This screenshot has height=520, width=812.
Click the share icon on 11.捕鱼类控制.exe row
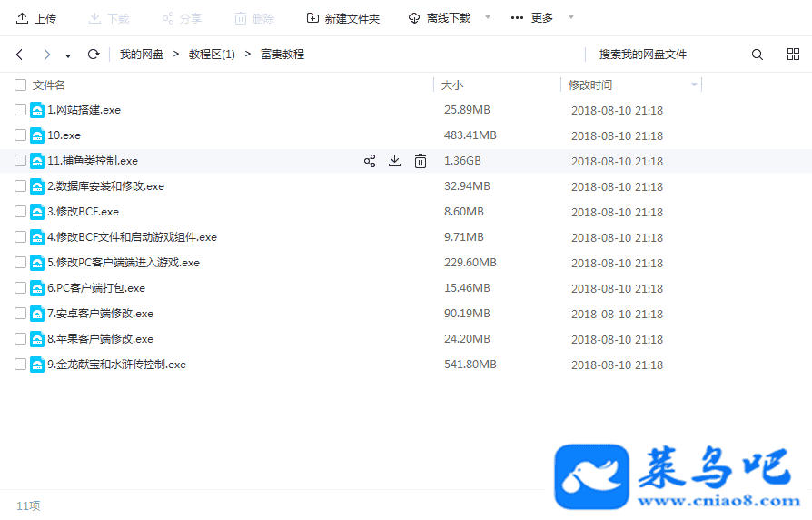coord(370,161)
